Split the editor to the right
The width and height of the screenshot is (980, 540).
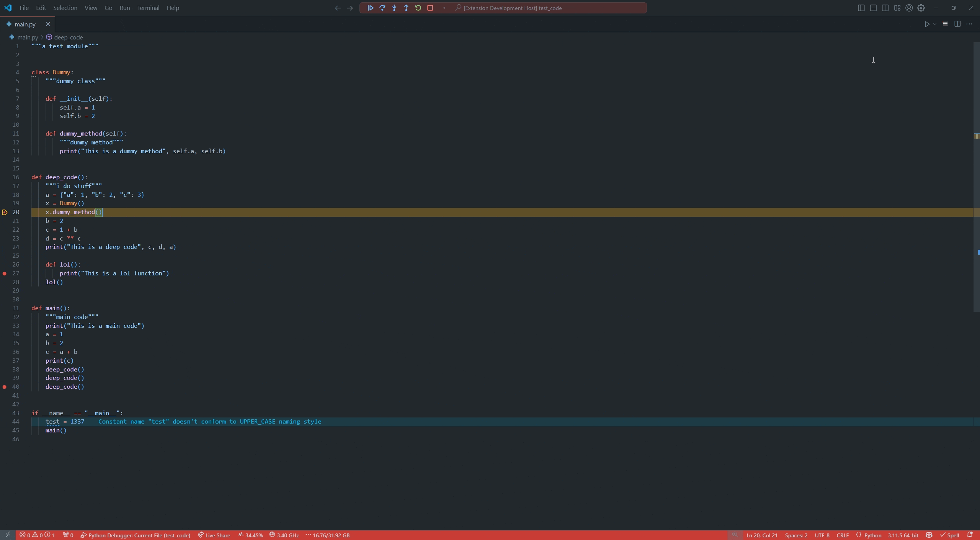[957, 24]
